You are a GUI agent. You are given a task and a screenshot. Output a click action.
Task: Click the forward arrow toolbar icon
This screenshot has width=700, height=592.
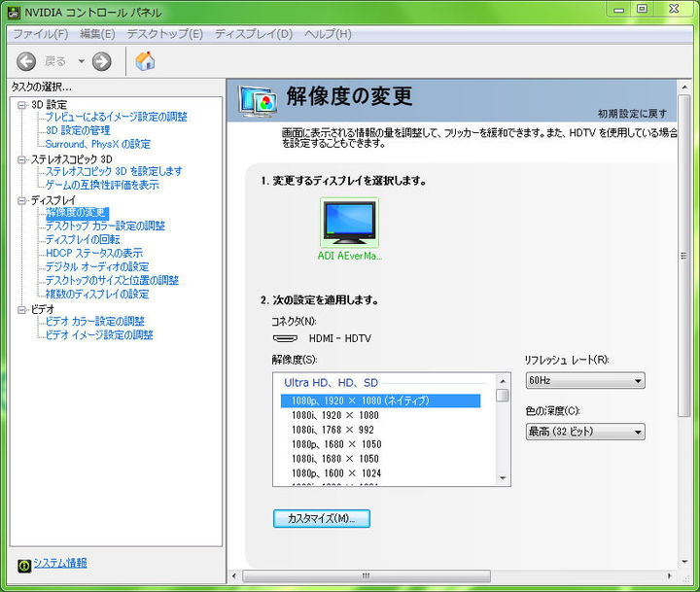click(101, 61)
